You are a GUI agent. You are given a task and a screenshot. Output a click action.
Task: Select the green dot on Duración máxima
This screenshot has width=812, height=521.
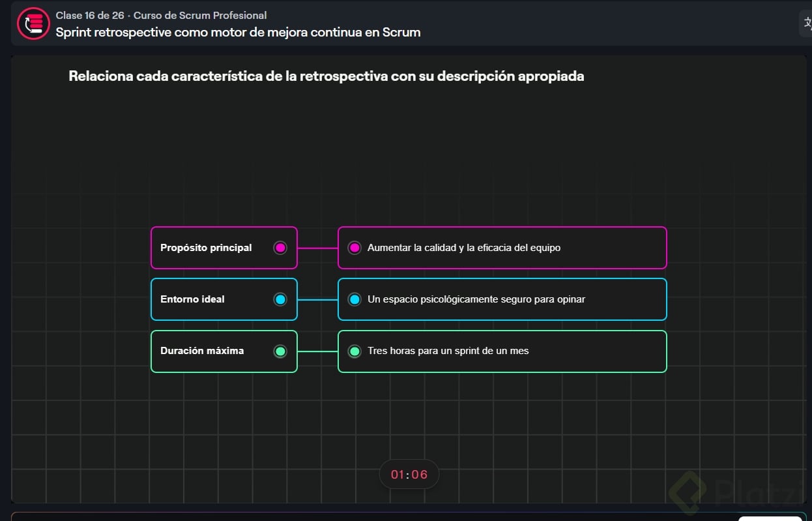click(x=280, y=351)
